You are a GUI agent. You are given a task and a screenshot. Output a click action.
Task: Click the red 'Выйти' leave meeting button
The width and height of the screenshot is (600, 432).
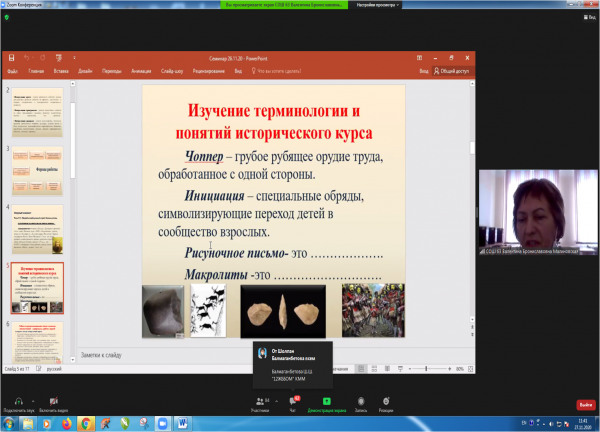pos(585,404)
